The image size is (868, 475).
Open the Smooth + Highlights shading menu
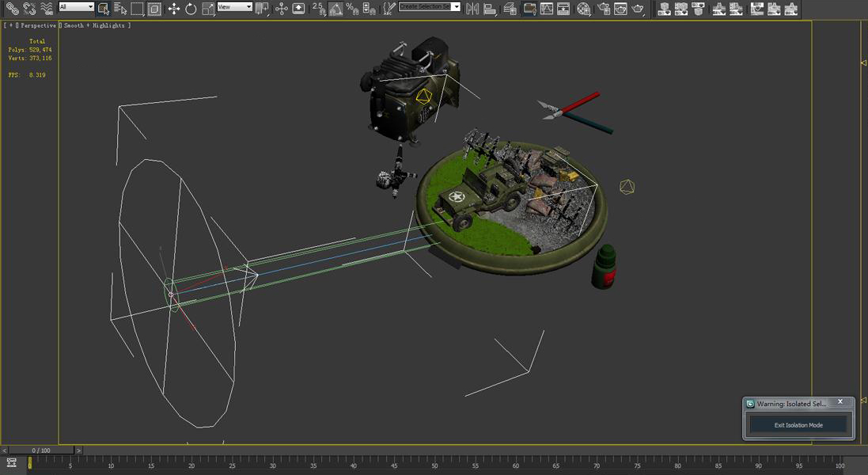94,25
